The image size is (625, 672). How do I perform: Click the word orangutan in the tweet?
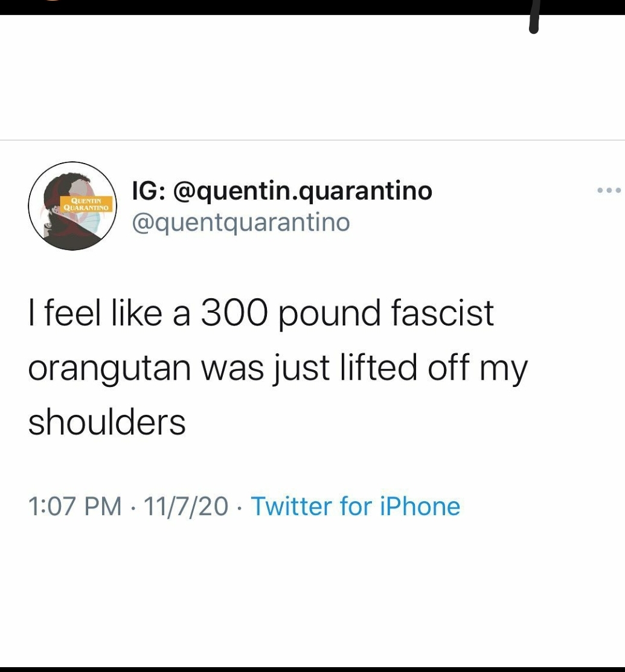(x=110, y=369)
